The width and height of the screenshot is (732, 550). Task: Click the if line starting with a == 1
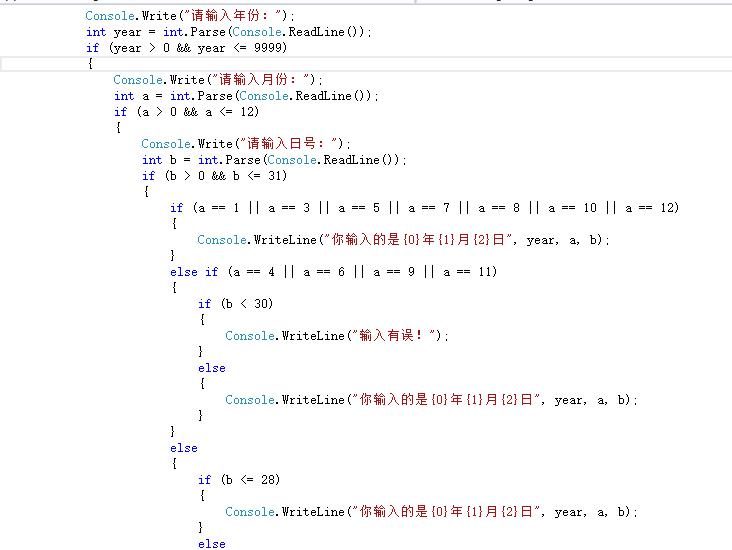(424, 208)
